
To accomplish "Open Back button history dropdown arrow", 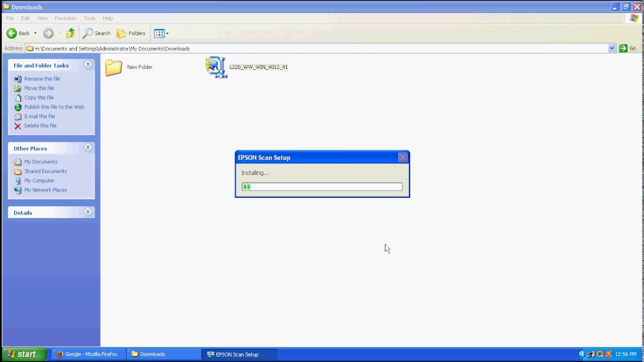I will (x=35, y=33).
